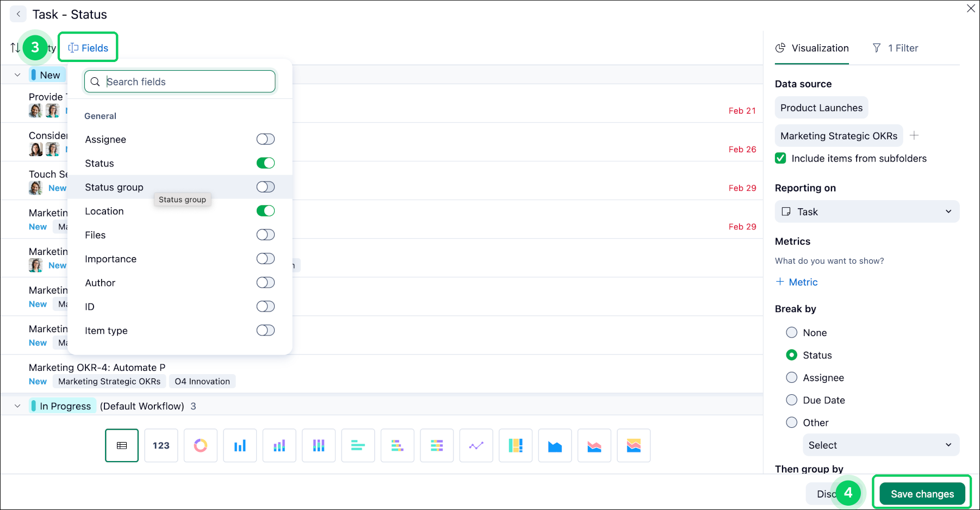Click Metric to add a metric

click(796, 282)
